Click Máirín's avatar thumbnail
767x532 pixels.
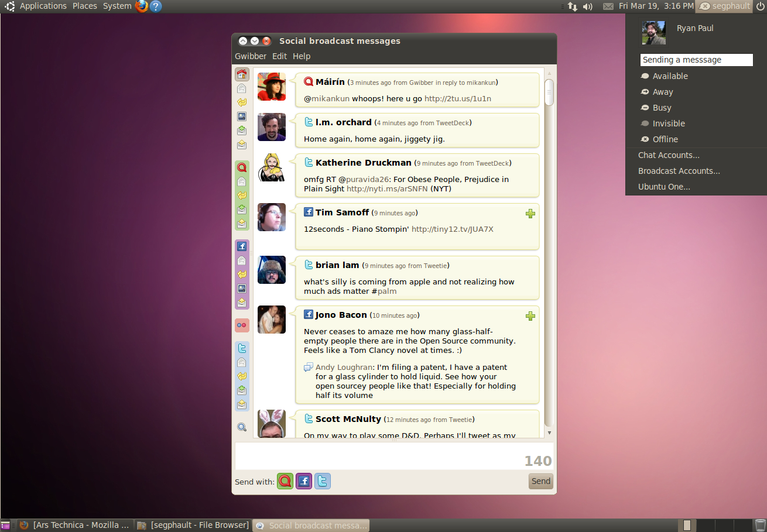[x=272, y=87]
